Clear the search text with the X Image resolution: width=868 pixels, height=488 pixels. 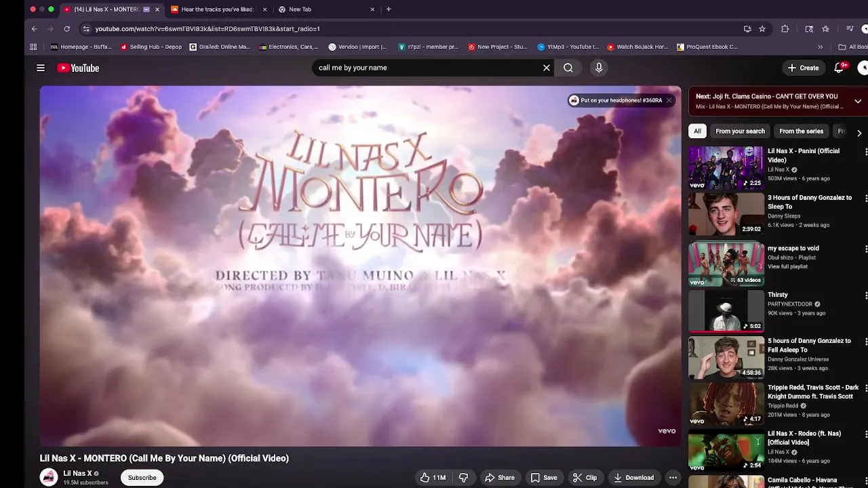pos(547,68)
